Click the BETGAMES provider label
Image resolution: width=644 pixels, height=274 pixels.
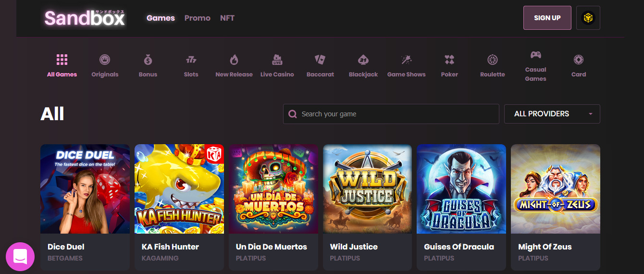coord(65,258)
